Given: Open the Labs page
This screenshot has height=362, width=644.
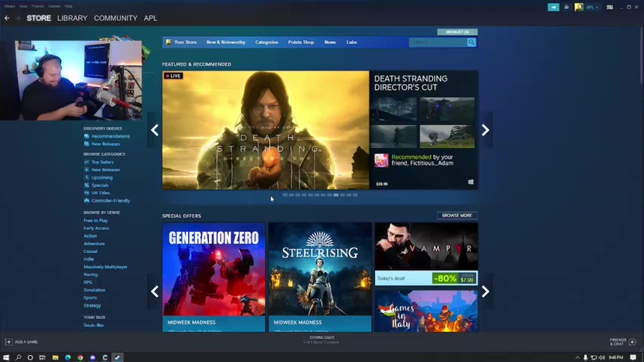Looking at the screenshot, I should (352, 42).
